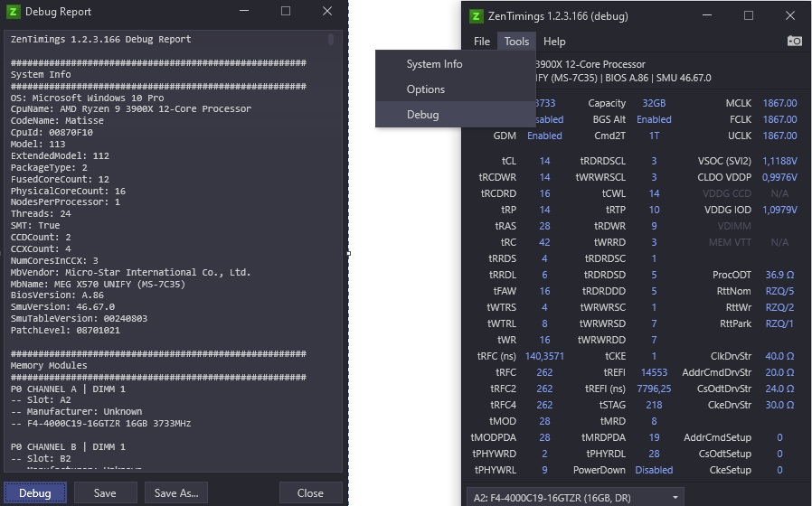812x506 pixels.
Task: Click the tRCDRD value 16
Action: click(x=544, y=193)
